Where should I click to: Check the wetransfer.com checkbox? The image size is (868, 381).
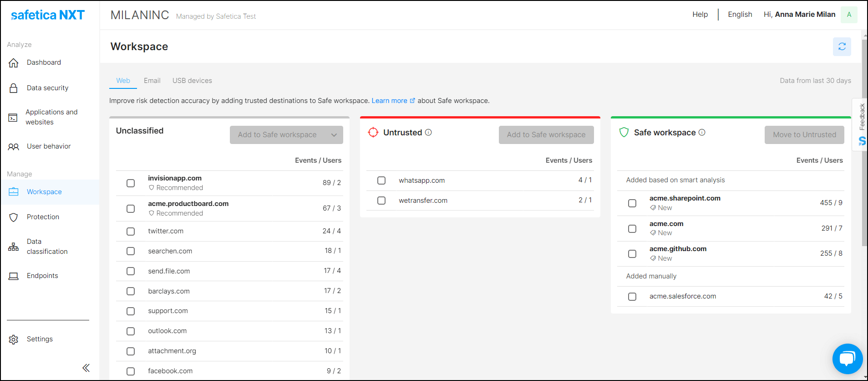pyautogui.click(x=381, y=201)
